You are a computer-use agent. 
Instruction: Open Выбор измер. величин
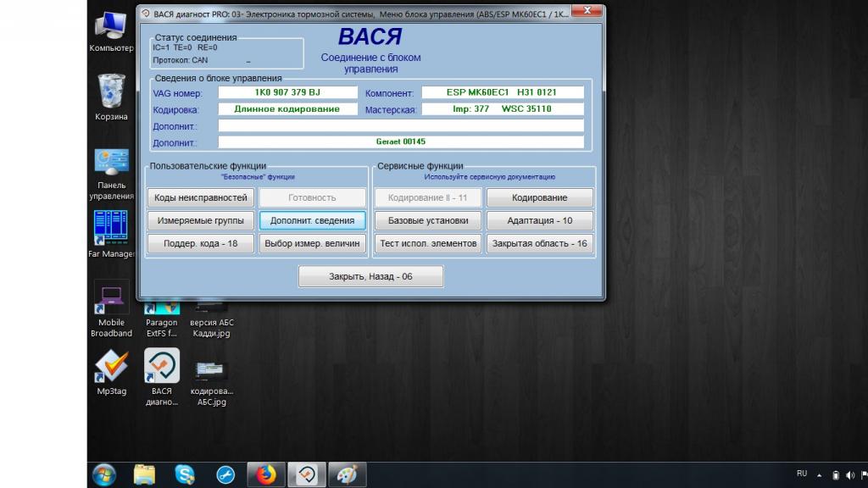pyautogui.click(x=312, y=243)
